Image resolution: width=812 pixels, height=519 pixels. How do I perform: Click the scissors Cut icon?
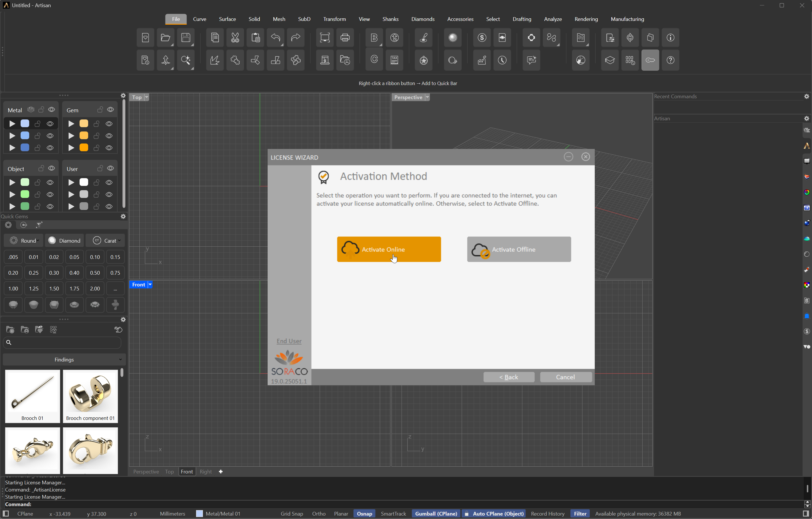(x=235, y=38)
